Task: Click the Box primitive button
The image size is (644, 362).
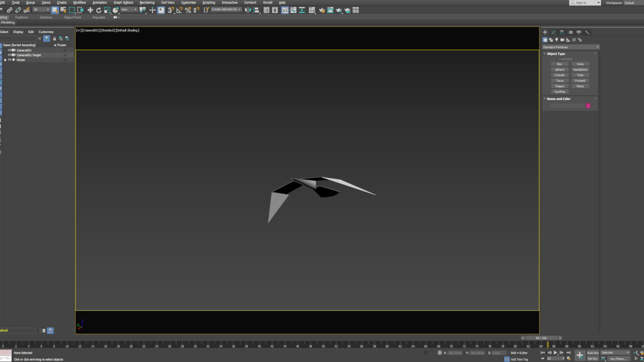Action: point(559,64)
